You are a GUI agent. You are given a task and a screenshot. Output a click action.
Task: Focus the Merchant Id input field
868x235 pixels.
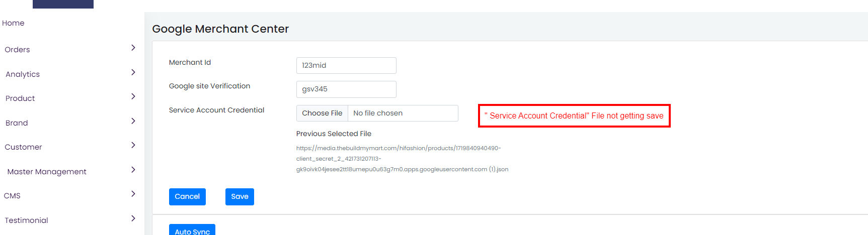[x=346, y=65]
